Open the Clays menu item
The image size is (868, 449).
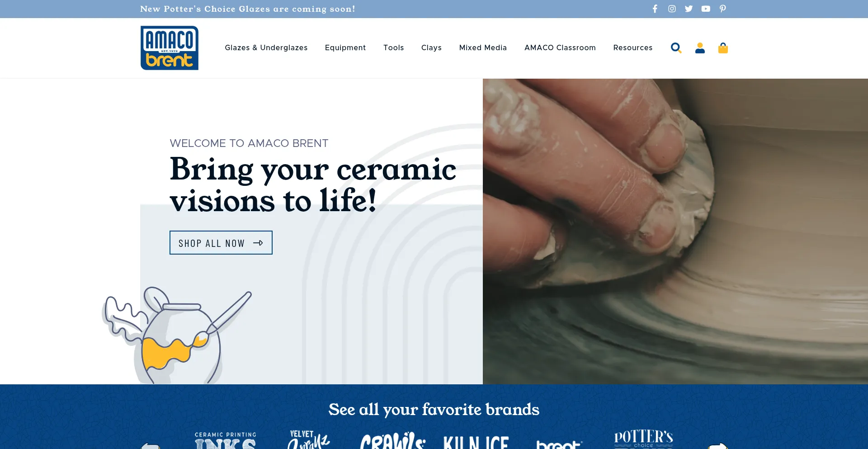(x=431, y=47)
